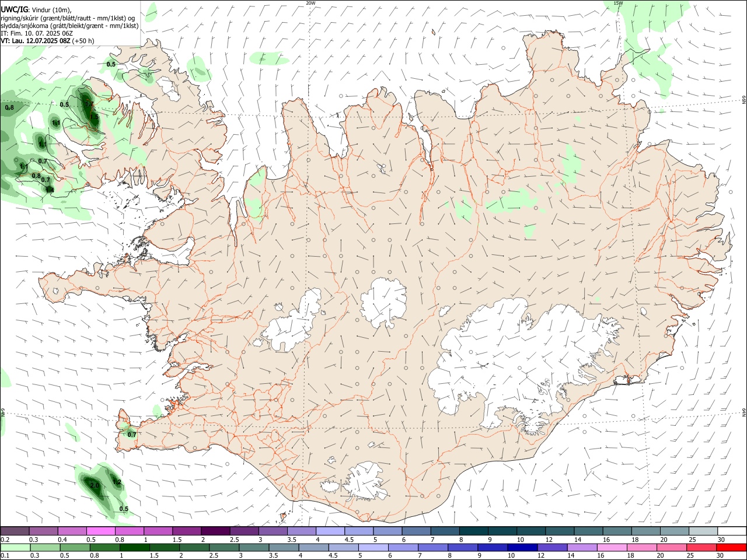Click the 0.7 value on the Reykjanes peninsula
Viewport: 747px width, 560px height.
pyautogui.click(x=131, y=435)
